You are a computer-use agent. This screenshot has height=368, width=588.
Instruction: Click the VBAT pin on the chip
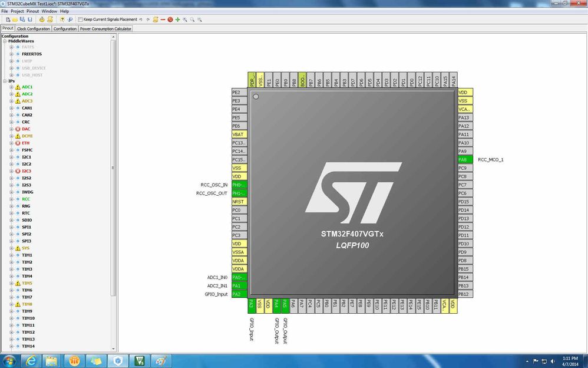pyautogui.click(x=239, y=134)
